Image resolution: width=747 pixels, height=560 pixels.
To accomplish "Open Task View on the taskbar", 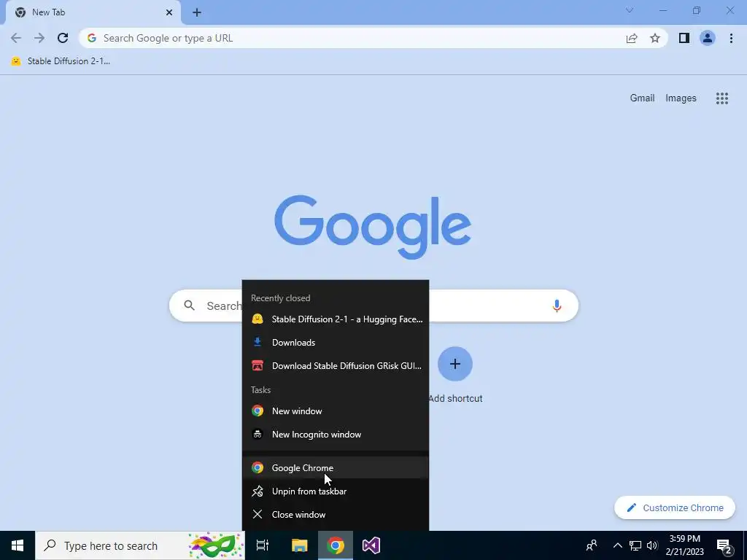I will tap(263, 545).
